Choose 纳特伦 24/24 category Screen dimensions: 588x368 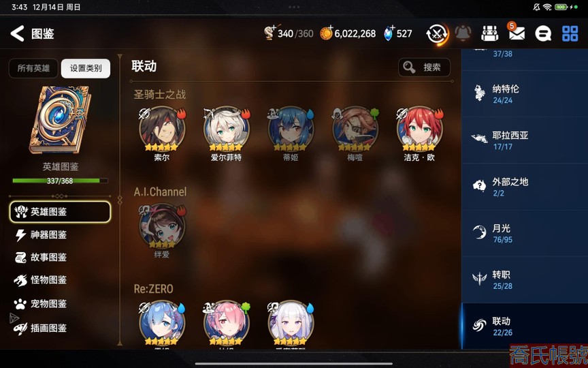pyautogui.click(x=525, y=94)
